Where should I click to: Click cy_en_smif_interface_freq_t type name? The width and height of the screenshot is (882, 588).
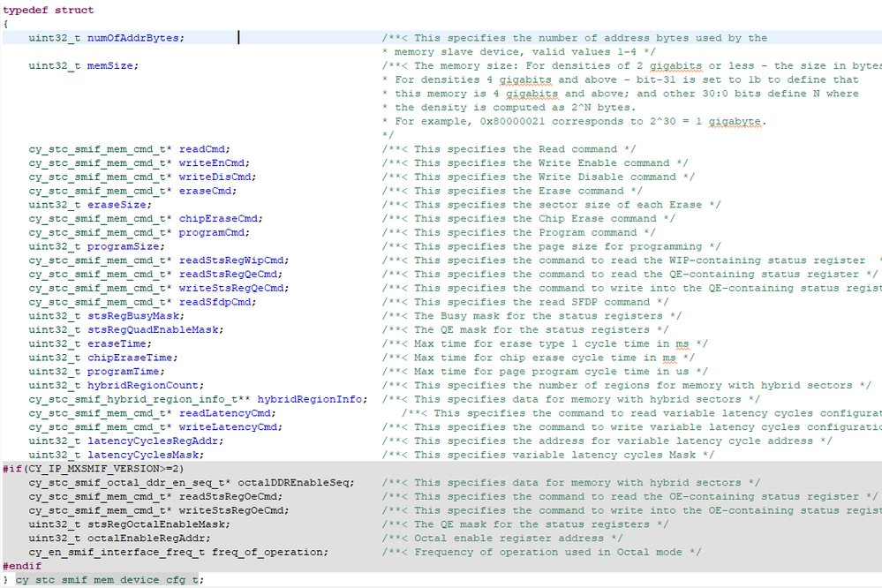coord(117,552)
